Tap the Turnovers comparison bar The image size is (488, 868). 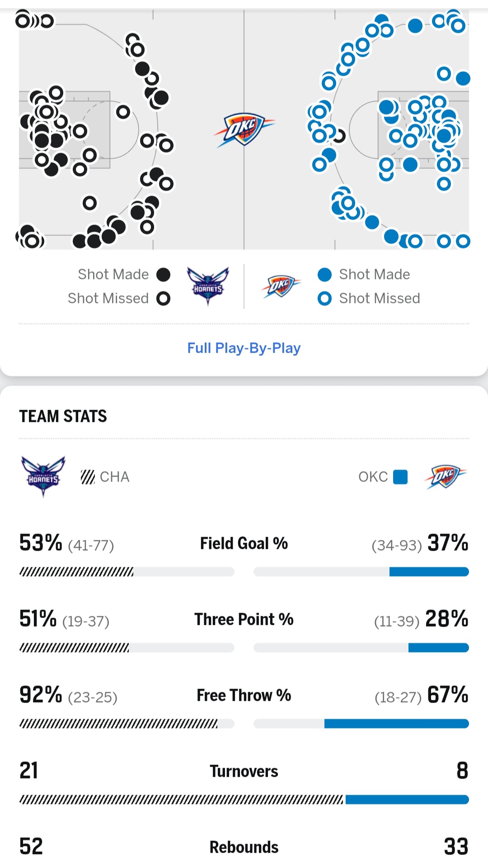tap(244, 800)
